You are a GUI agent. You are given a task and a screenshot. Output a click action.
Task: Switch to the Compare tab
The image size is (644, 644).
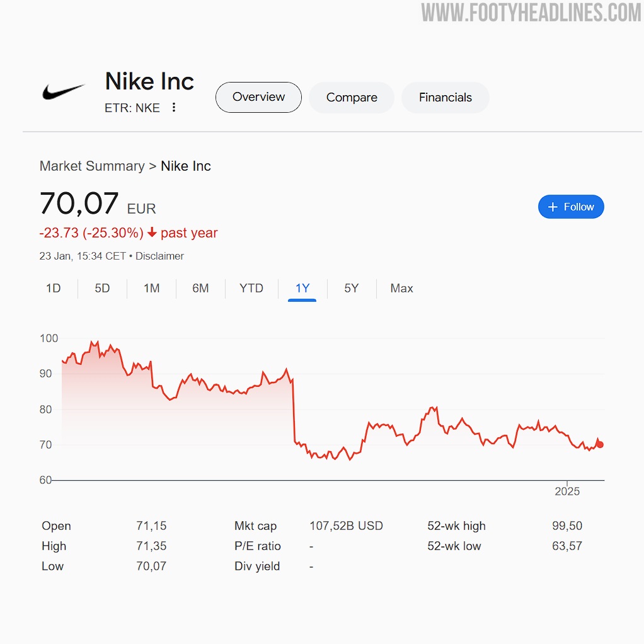352,97
